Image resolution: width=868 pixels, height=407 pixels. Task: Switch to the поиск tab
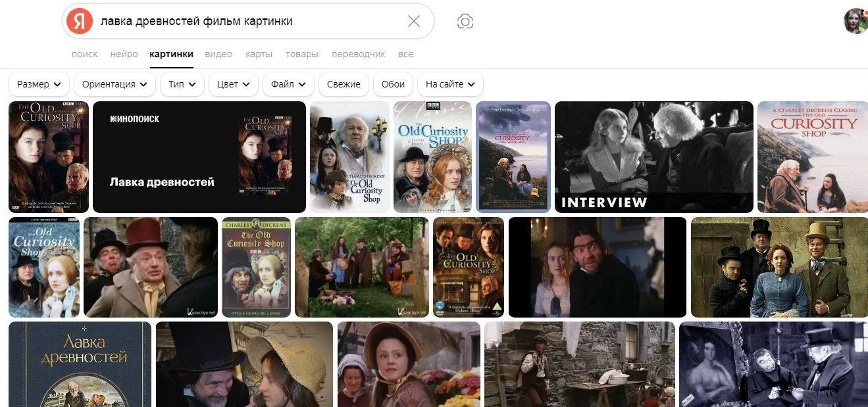click(85, 54)
